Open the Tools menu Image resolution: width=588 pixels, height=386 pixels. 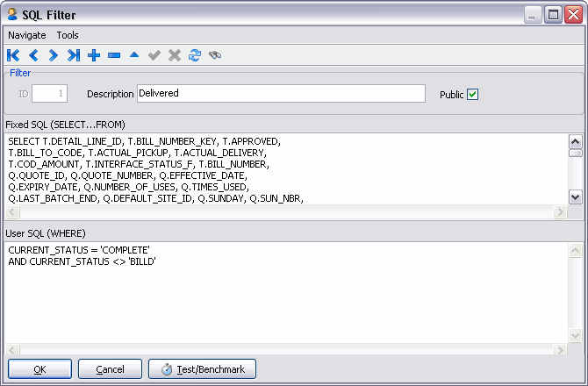68,35
